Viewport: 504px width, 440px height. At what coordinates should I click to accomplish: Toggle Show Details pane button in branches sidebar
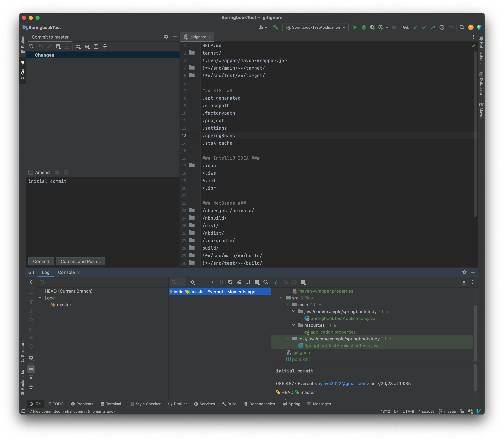click(31, 369)
